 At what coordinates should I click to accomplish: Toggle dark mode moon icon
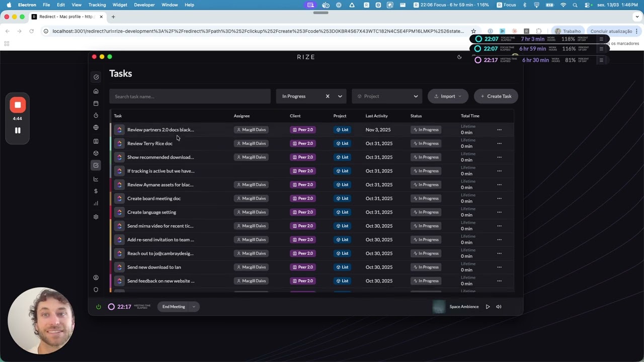point(459,57)
